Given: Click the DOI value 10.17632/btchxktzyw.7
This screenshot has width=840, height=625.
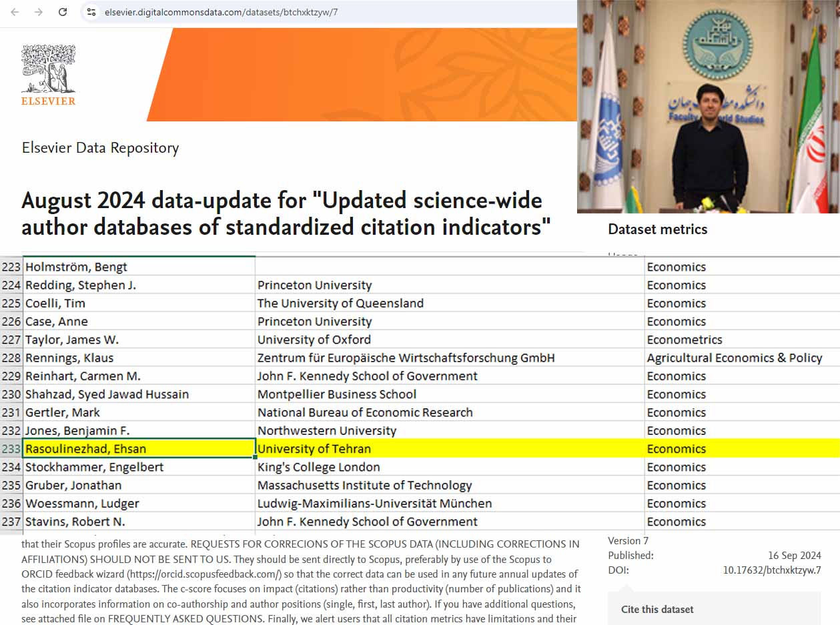Looking at the screenshot, I should coord(772,570).
